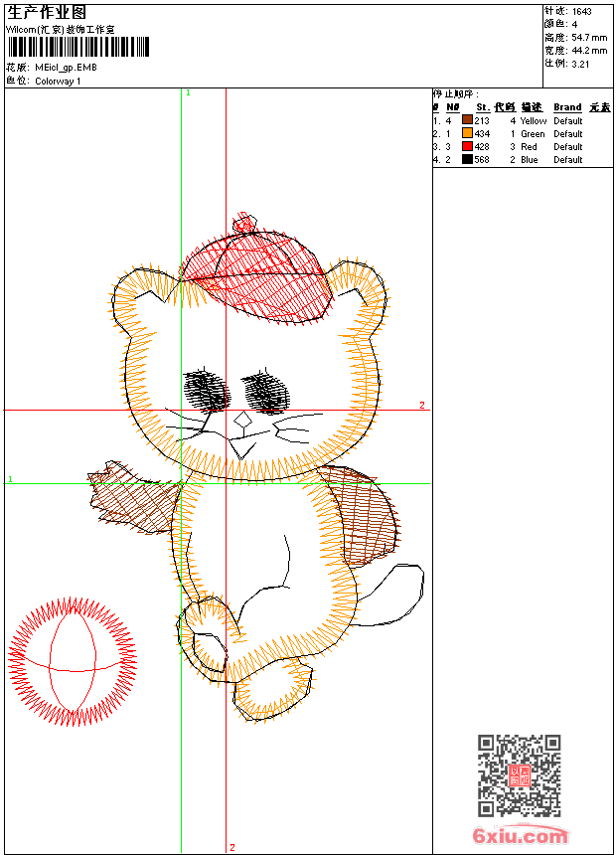The image size is (616, 855).
Task: Click the red seal inside the QR code
Action: 520,775
